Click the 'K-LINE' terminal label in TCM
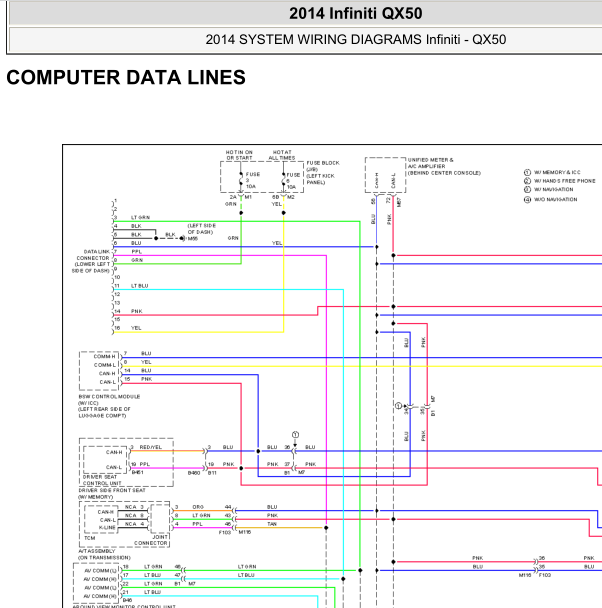The image size is (602, 608). click(x=107, y=527)
